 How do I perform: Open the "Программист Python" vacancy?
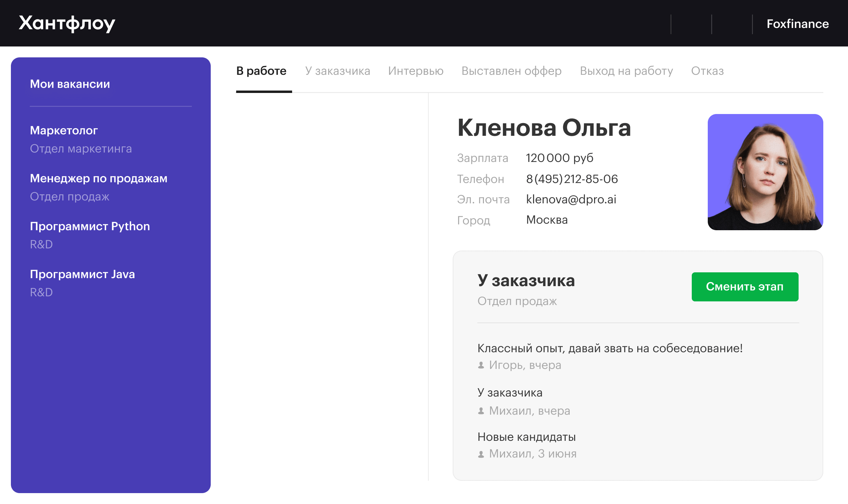(90, 226)
